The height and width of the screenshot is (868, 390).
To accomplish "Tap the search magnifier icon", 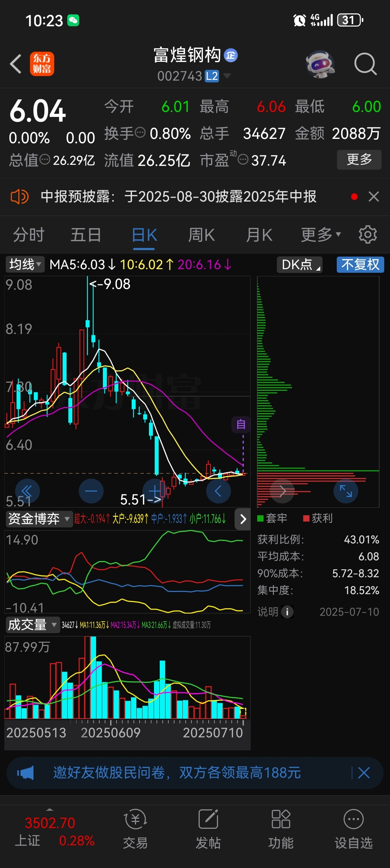I will point(366,64).
